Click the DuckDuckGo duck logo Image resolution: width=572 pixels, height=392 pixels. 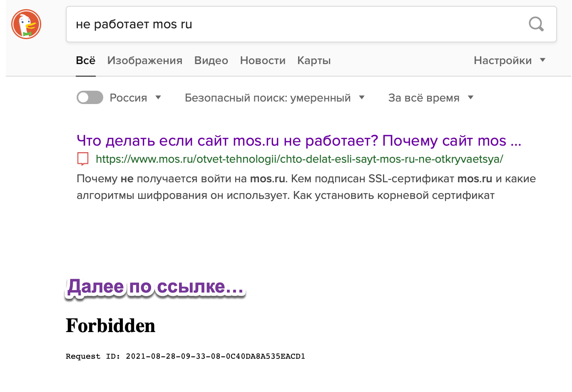pos(26,24)
